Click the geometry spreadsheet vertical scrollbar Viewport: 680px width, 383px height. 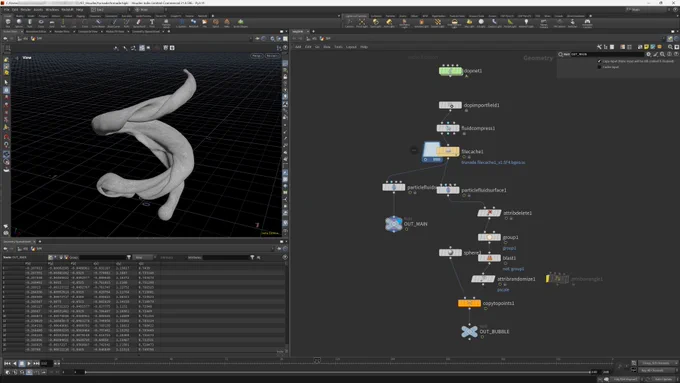(x=287, y=306)
